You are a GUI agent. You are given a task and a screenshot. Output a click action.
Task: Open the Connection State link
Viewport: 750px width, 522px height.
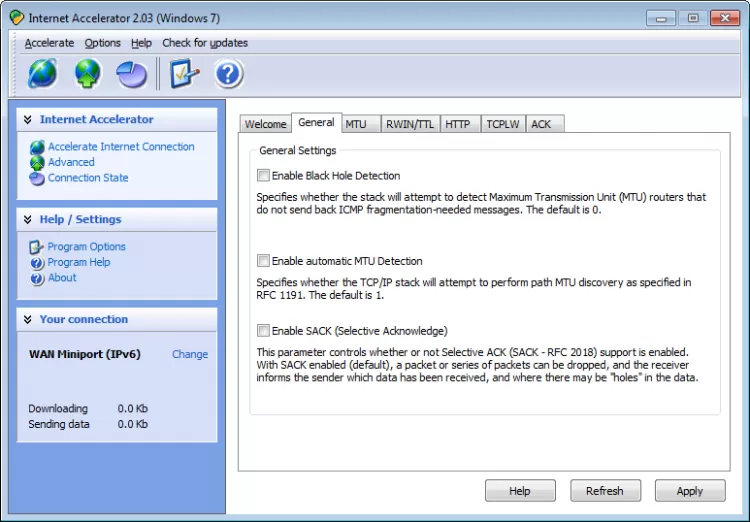(x=88, y=178)
